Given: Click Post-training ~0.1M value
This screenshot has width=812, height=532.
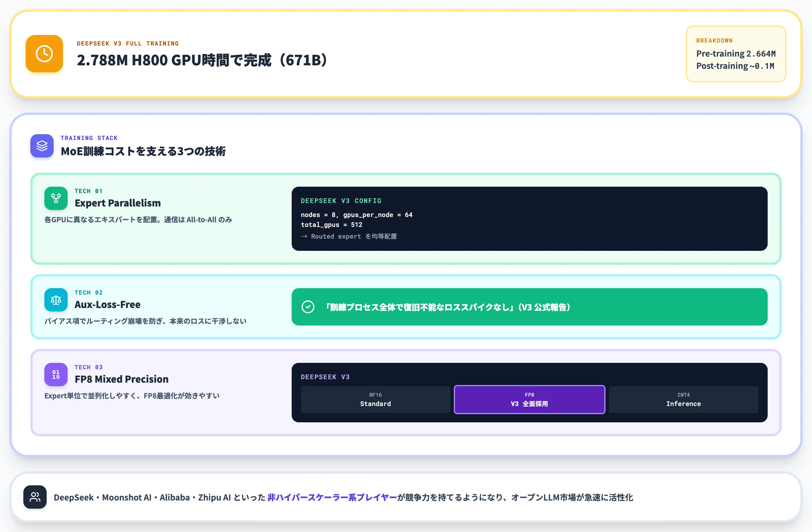Looking at the screenshot, I should (735, 66).
